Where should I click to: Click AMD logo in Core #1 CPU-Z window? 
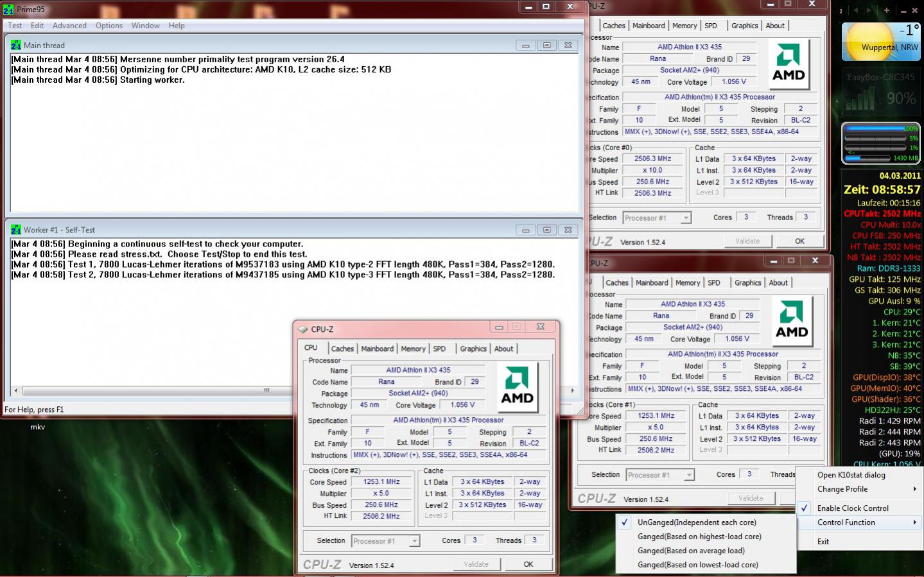tap(792, 321)
